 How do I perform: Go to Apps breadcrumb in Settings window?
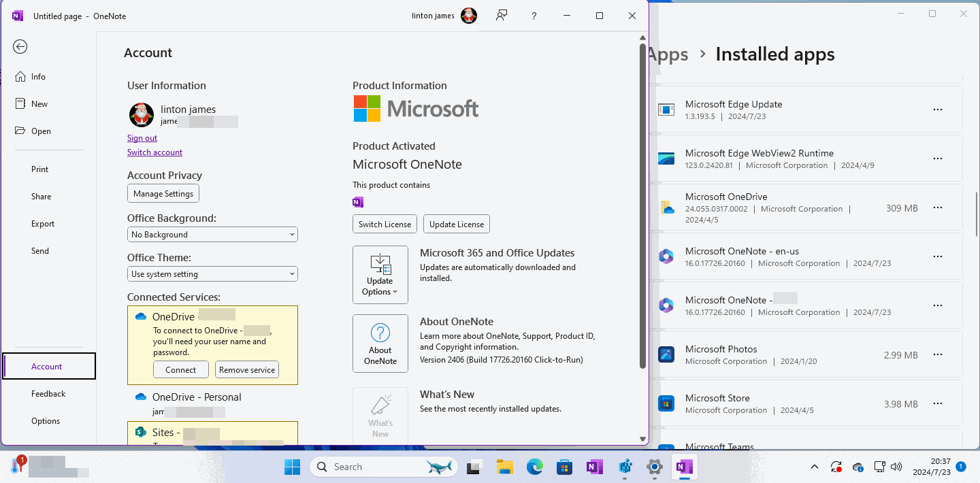pyautogui.click(x=668, y=54)
